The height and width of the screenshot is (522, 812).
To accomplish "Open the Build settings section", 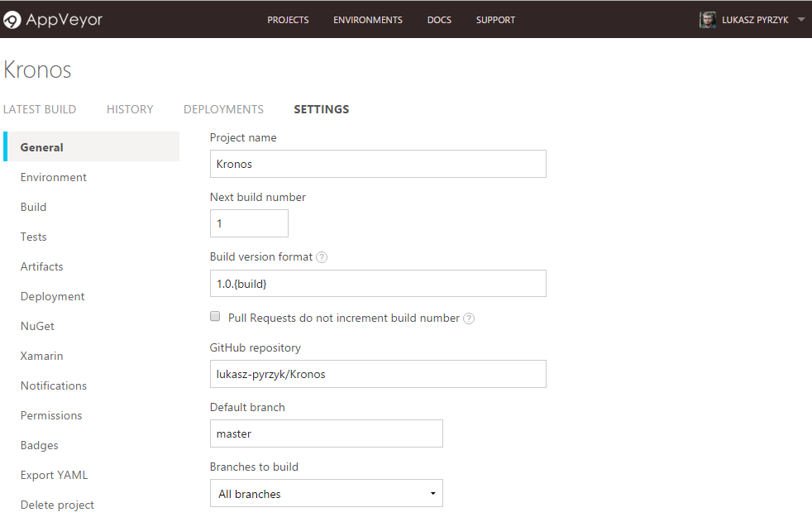I will [33, 207].
